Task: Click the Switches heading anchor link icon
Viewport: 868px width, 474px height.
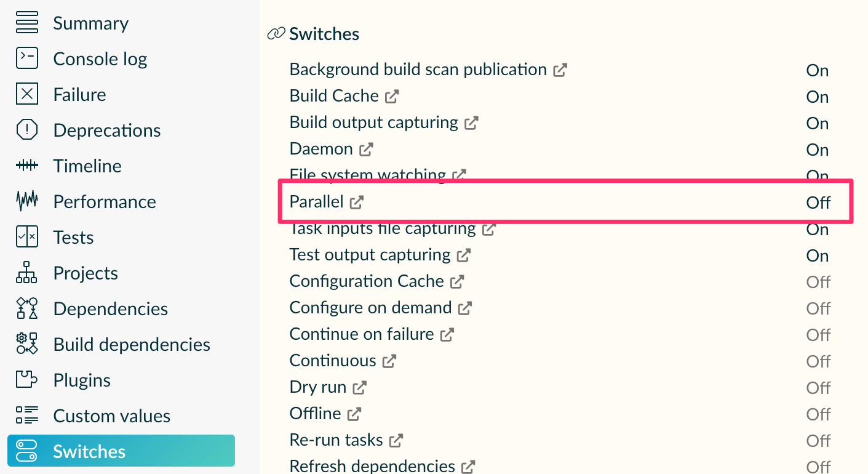Action: pyautogui.click(x=276, y=34)
